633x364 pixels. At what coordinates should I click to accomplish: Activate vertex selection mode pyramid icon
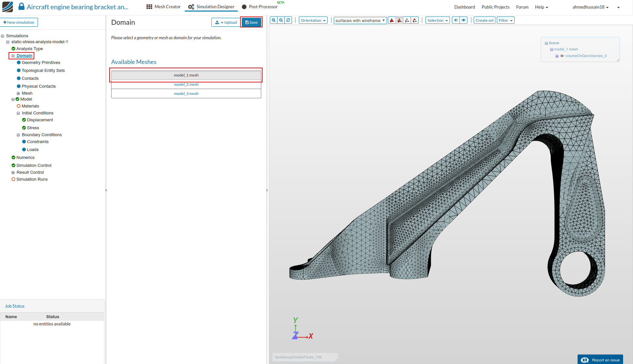[415, 20]
